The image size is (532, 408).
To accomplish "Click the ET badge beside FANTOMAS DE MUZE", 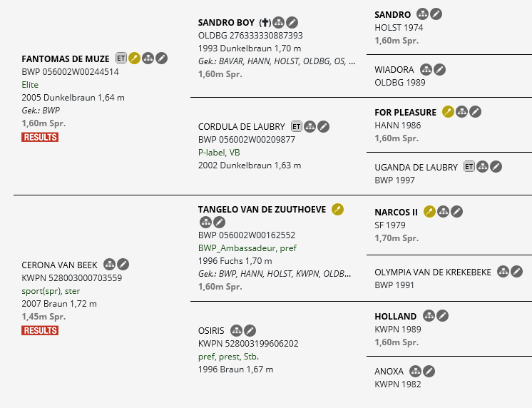I will pyautogui.click(x=121, y=58).
